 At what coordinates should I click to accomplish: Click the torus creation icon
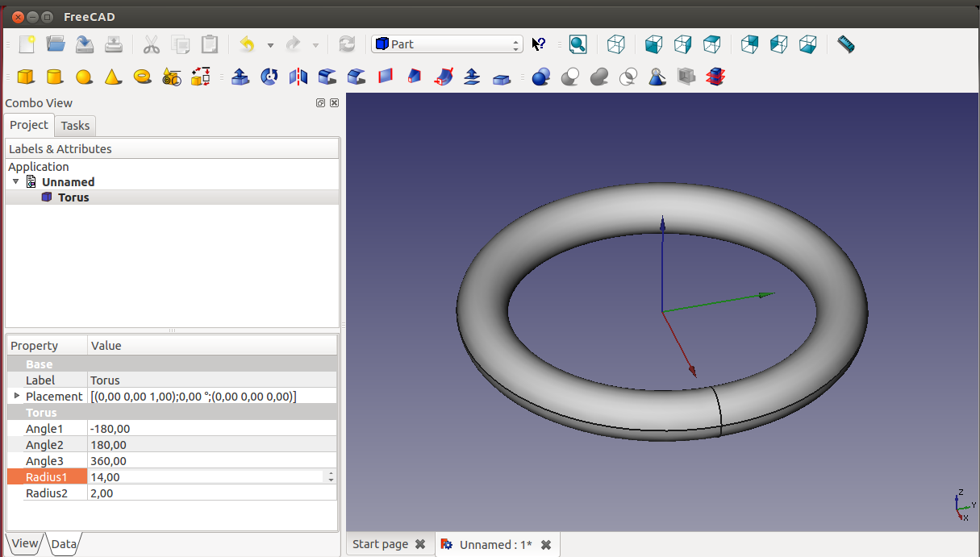pos(143,77)
